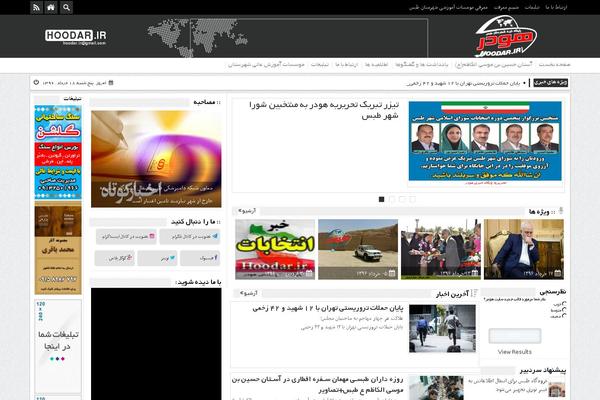Open موسسات آموزش عالی شهرستان menu

(266, 64)
